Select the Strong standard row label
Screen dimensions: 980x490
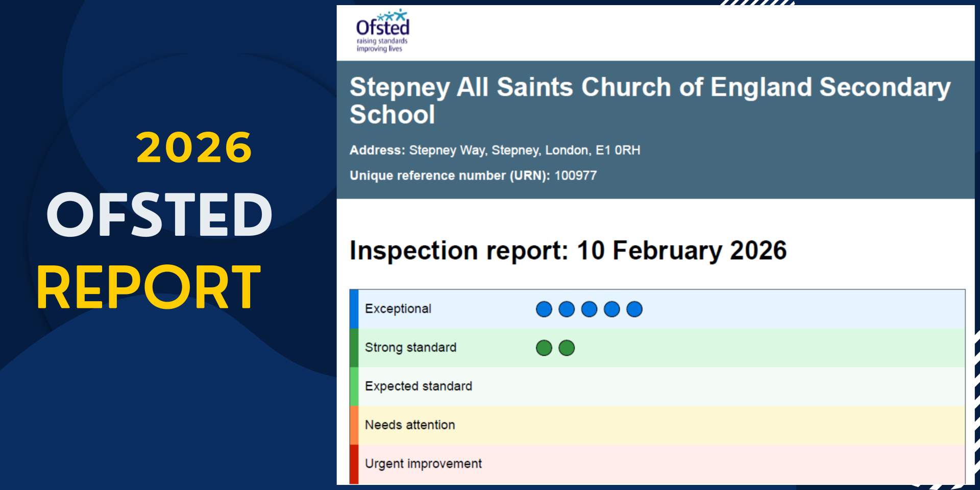[x=410, y=348]
